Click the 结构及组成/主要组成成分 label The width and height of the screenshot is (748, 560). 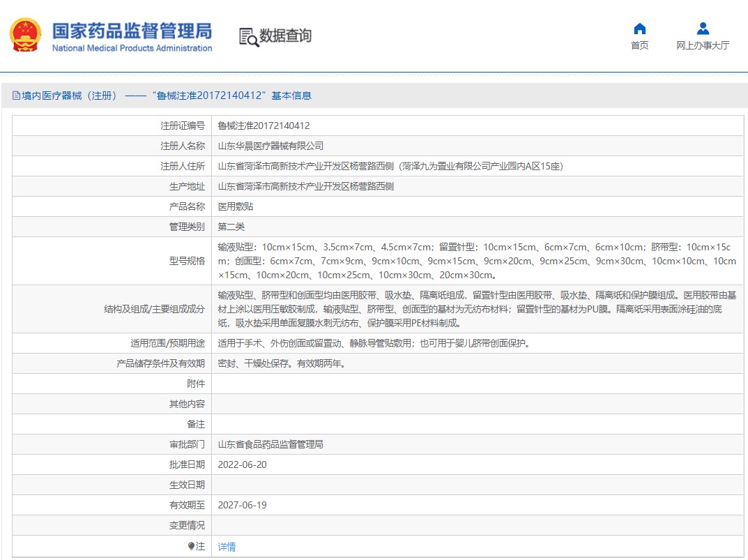[x=155, y=309]
